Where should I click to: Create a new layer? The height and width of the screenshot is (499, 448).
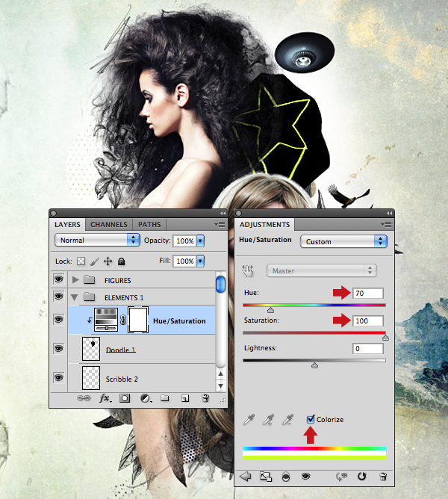point(185,398)
